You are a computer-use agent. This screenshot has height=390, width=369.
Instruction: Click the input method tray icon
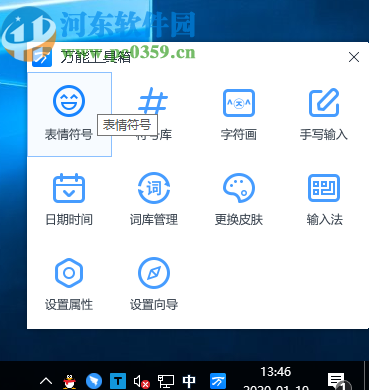click(218, 381)
